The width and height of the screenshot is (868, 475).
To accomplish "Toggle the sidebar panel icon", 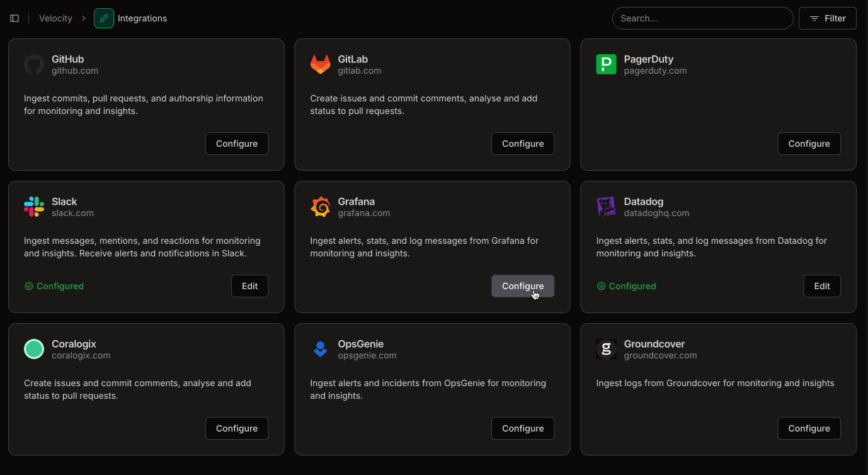I will coord(14,18).
